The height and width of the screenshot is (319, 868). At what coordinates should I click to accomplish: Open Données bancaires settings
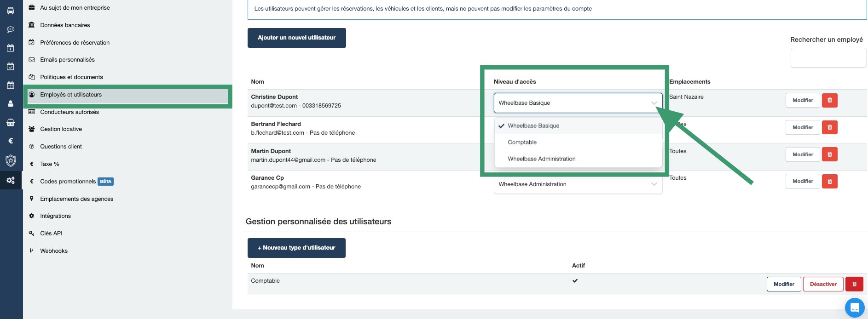[65, 25]
